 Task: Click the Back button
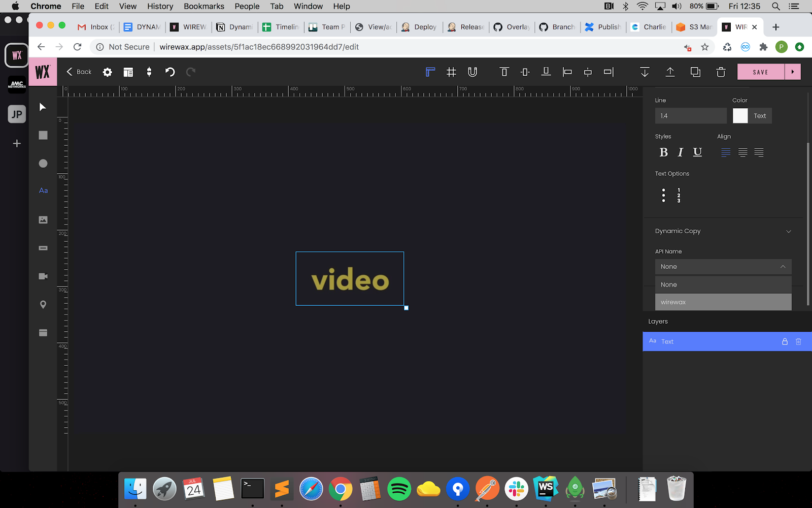pos(79,72)
